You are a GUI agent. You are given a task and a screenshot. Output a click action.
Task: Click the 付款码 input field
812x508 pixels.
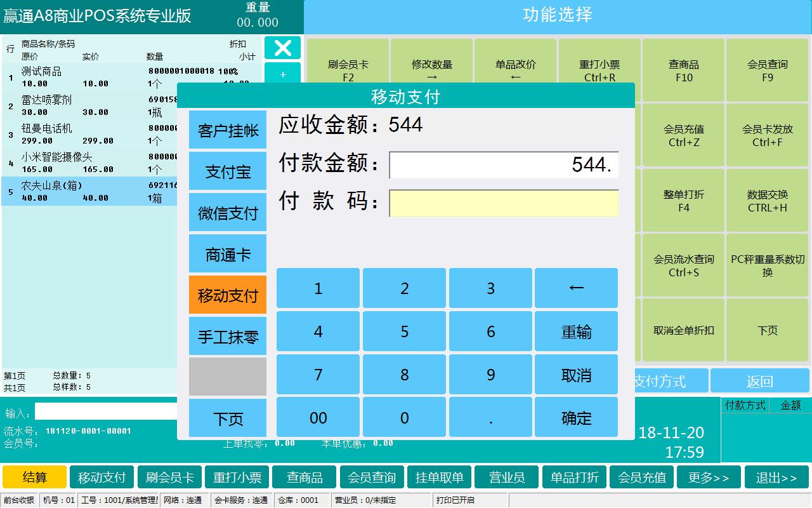point(504,203)
